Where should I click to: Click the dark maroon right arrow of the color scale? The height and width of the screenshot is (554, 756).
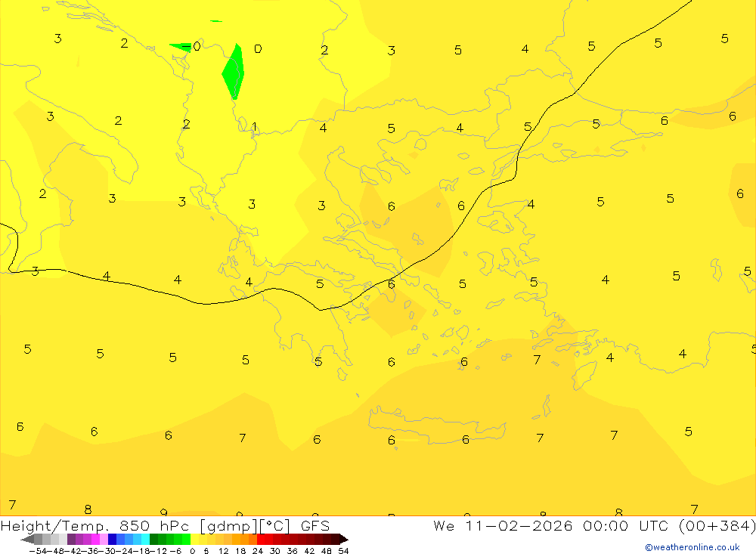point(344,540)
